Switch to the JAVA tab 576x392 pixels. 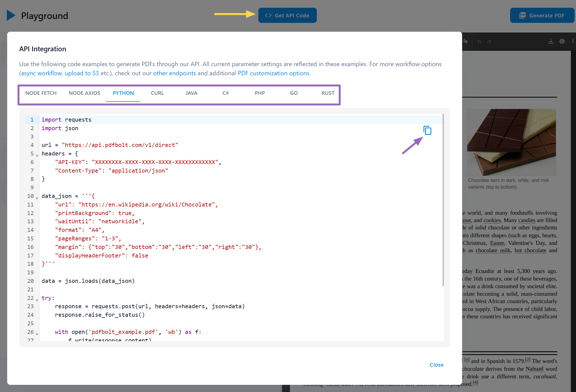click(191, 93)
